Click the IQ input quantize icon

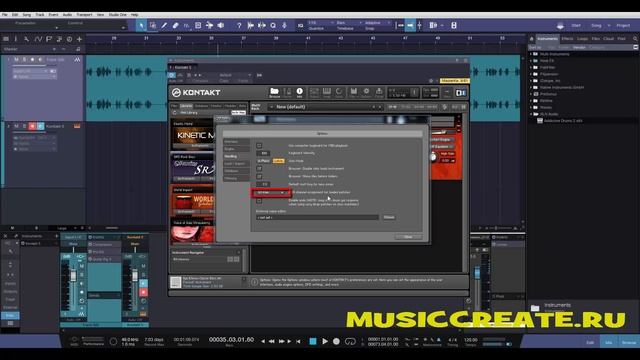coord(300,25)
